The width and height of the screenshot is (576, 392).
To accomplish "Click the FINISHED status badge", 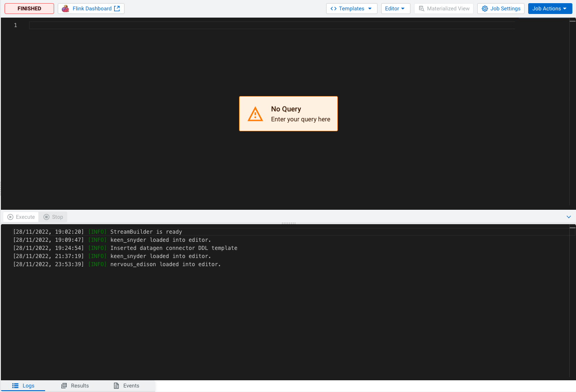I will (29, 9).
